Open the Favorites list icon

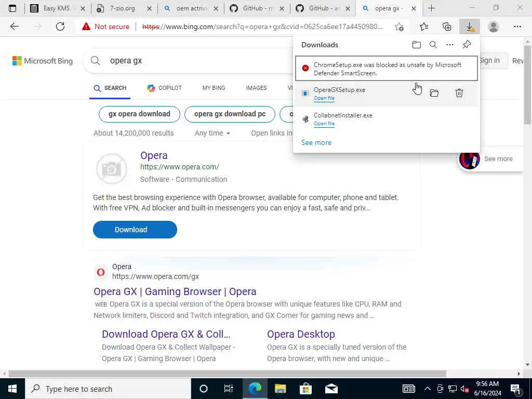424,26
